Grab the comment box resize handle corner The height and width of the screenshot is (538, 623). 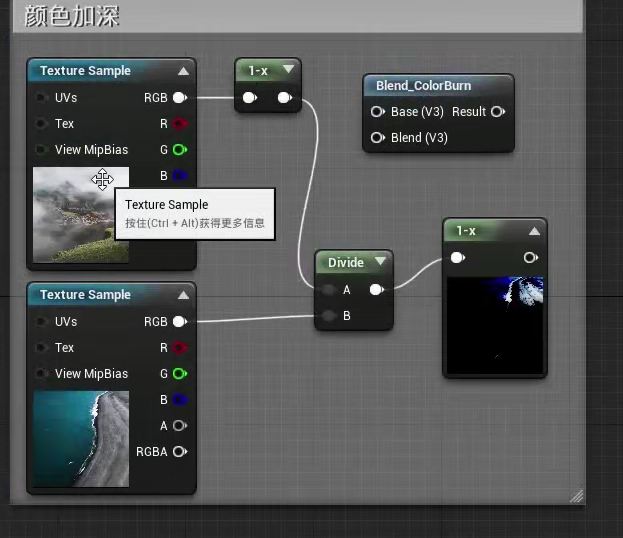click(577, 496)
